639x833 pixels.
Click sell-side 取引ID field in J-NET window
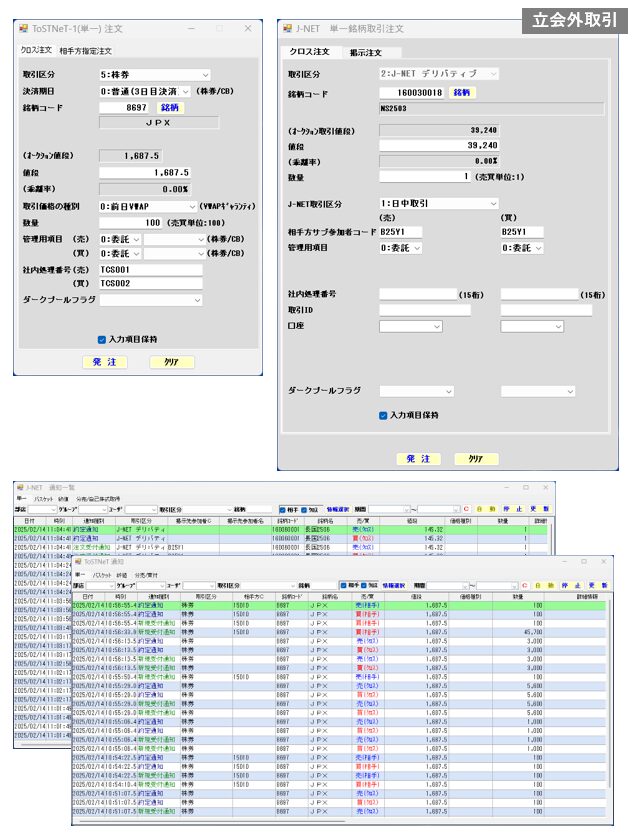click(425, 310)
